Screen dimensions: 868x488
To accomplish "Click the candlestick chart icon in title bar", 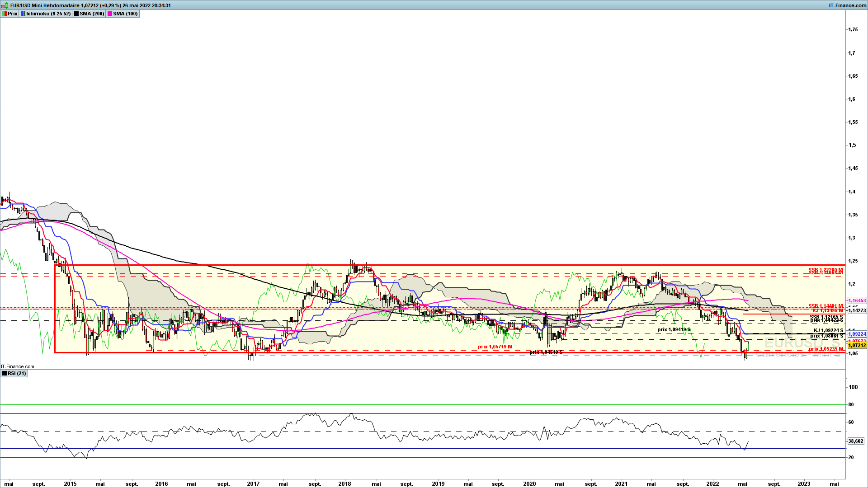I will tap(5, 5).
